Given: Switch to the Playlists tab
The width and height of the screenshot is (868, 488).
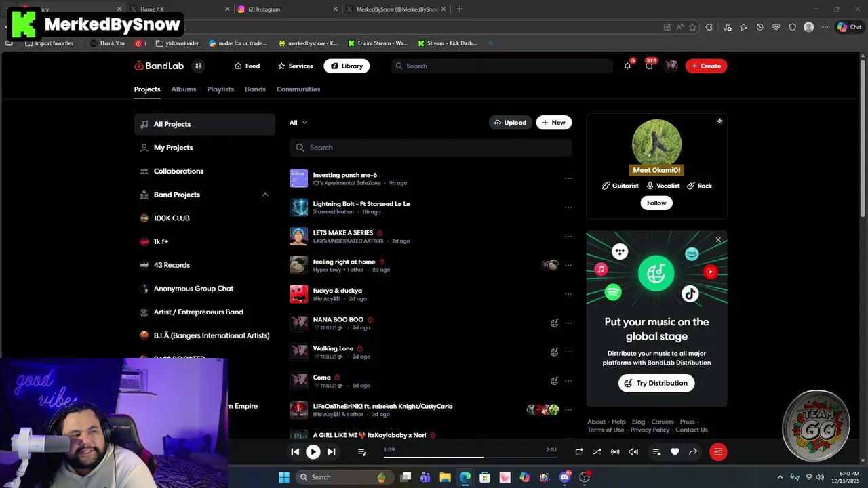Looking at the screenshot, I should [x=220, y=89].
